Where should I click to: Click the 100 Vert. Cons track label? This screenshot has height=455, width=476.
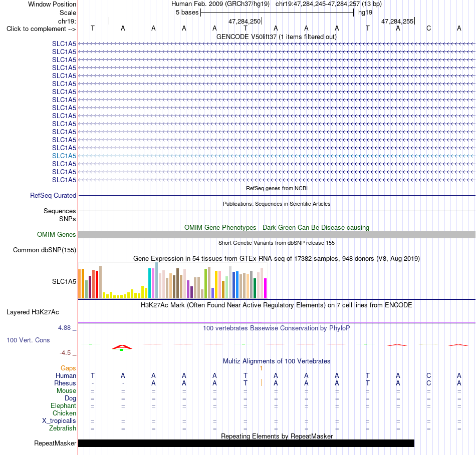point(28,340)
